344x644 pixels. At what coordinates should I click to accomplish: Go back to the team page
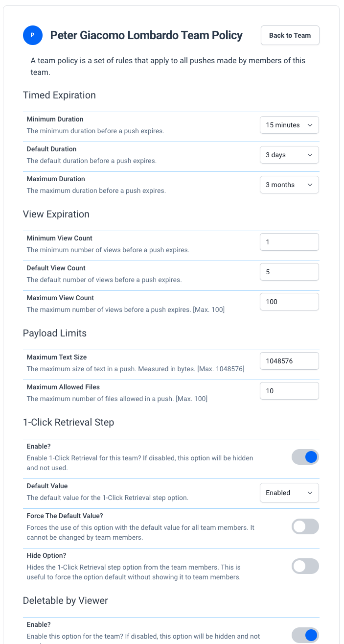[290, 35]
